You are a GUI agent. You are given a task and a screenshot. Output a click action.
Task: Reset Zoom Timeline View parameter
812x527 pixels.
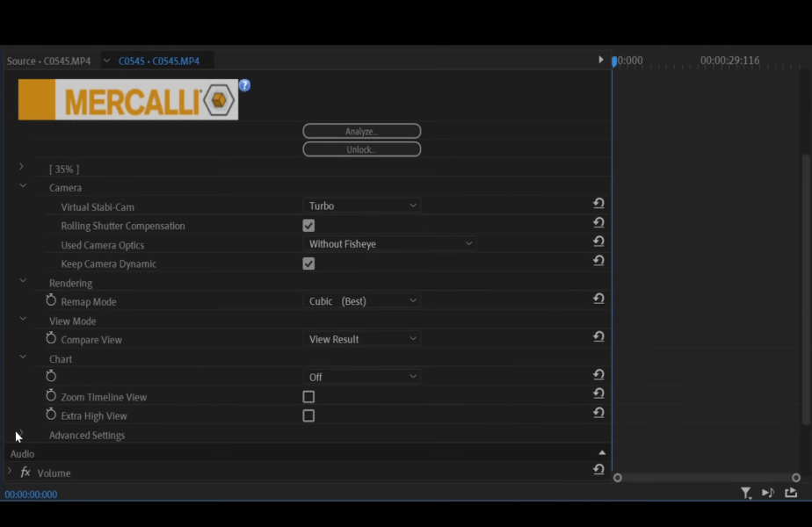coord(598,394)
